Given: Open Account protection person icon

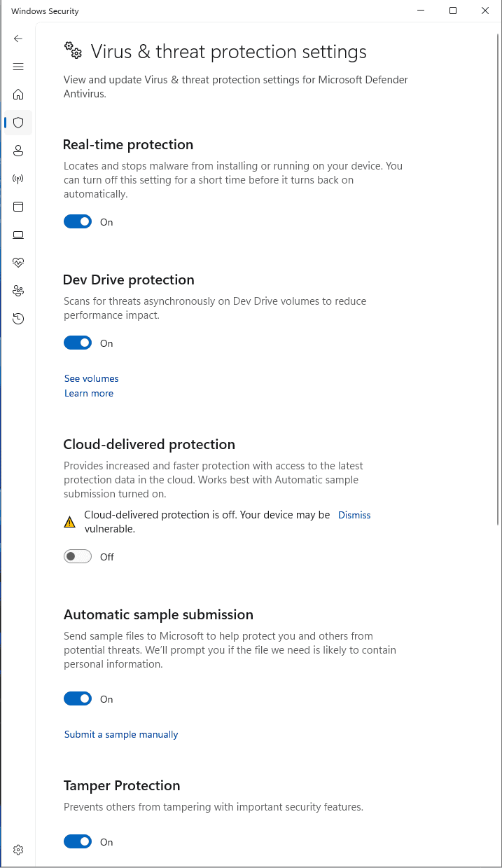Looking at the screenshot, I should [18, 151].
